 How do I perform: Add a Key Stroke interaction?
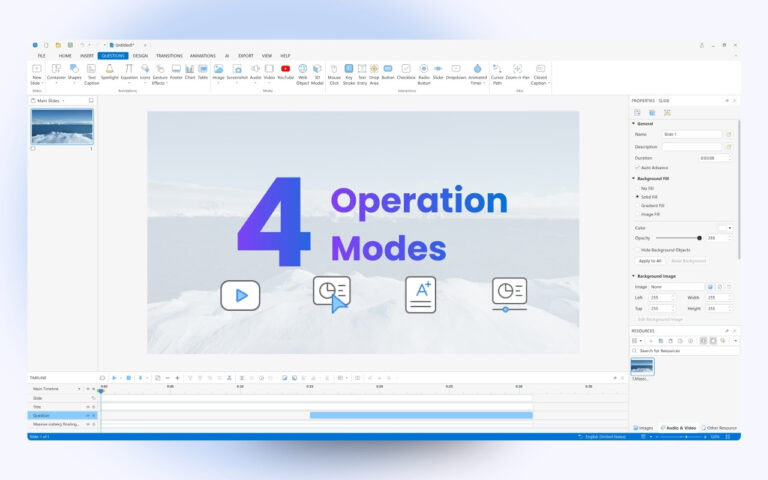click(349, 74)
